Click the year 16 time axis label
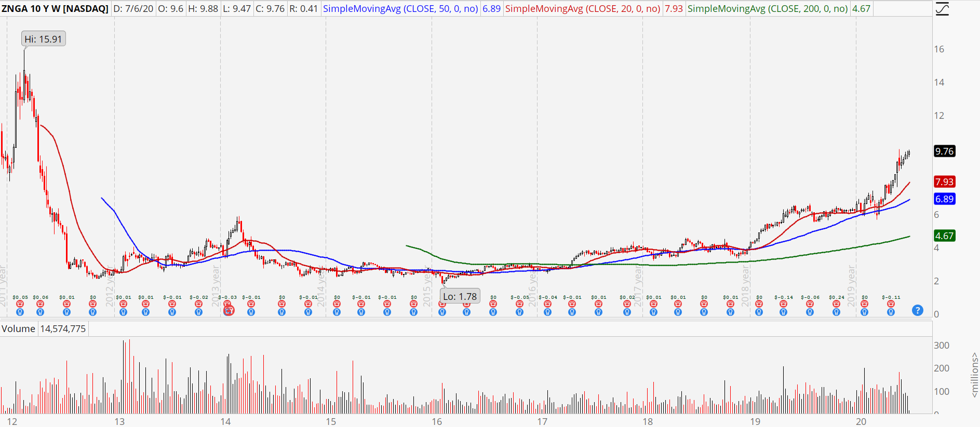980x427 pixels. click(x=437, y=421)
